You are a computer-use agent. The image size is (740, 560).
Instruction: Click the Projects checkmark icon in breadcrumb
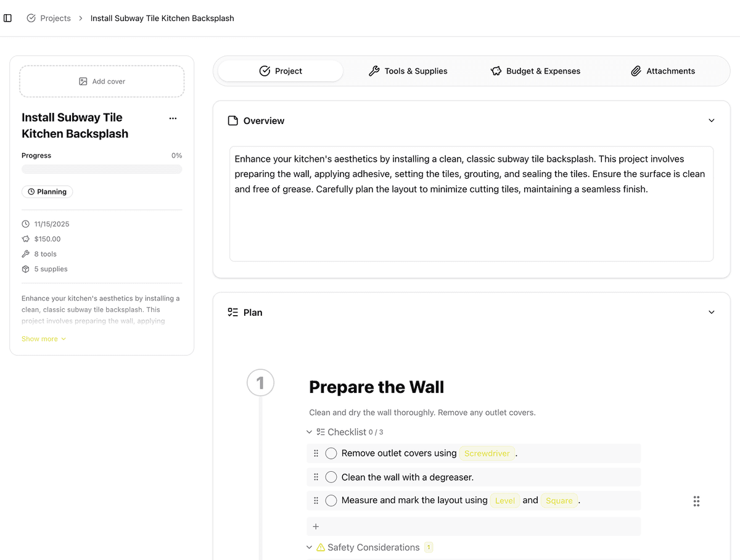click(x=30, y=18)
